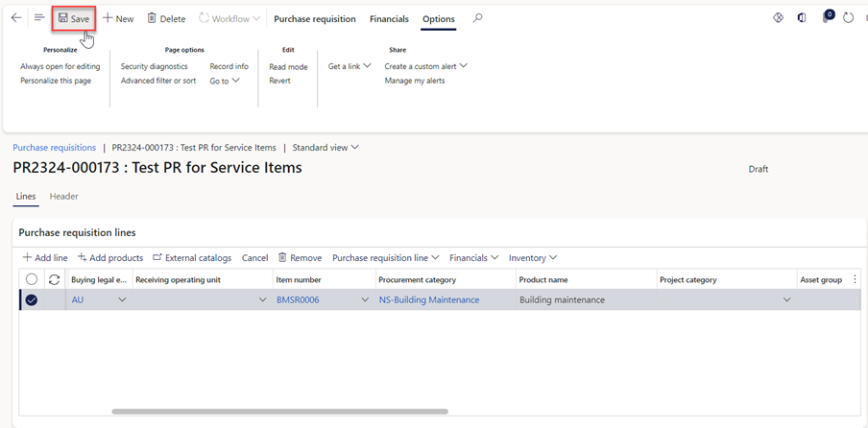Open the BMSR0006 item number dropdown
Screen dimensions: 868x428
pos(365,299)
